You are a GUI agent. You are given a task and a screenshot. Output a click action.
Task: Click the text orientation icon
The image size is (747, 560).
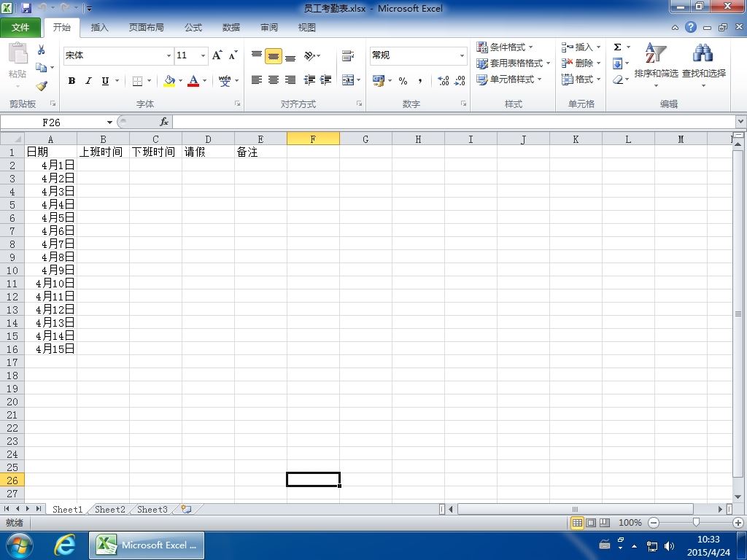[310, 55]
